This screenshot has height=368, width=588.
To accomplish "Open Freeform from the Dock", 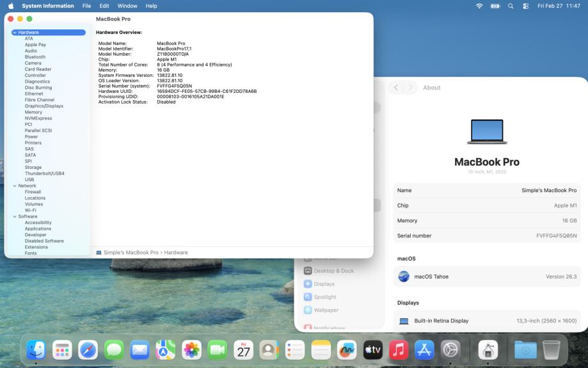I will [347, 349].
